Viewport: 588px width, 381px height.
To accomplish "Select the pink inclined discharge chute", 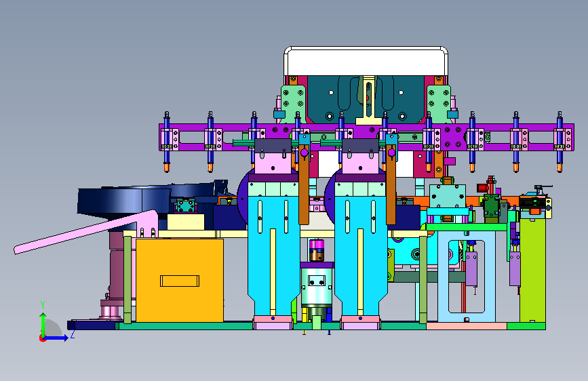I will 86,232.
